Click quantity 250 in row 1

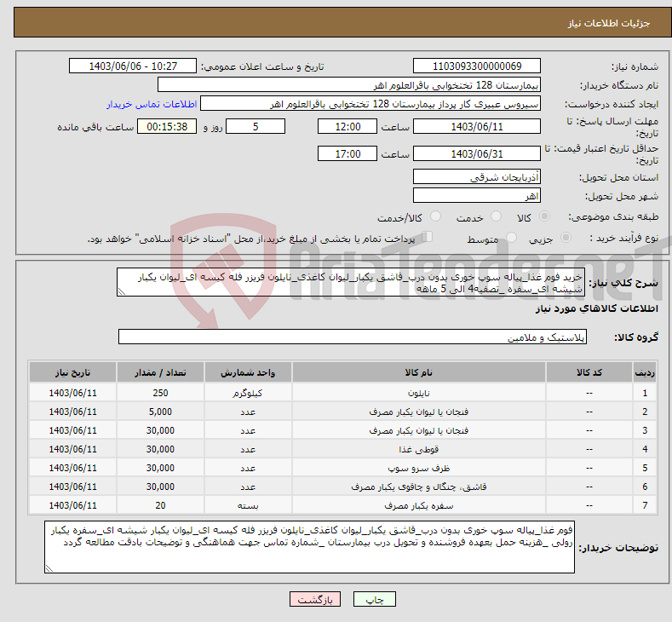click(160, 393)
